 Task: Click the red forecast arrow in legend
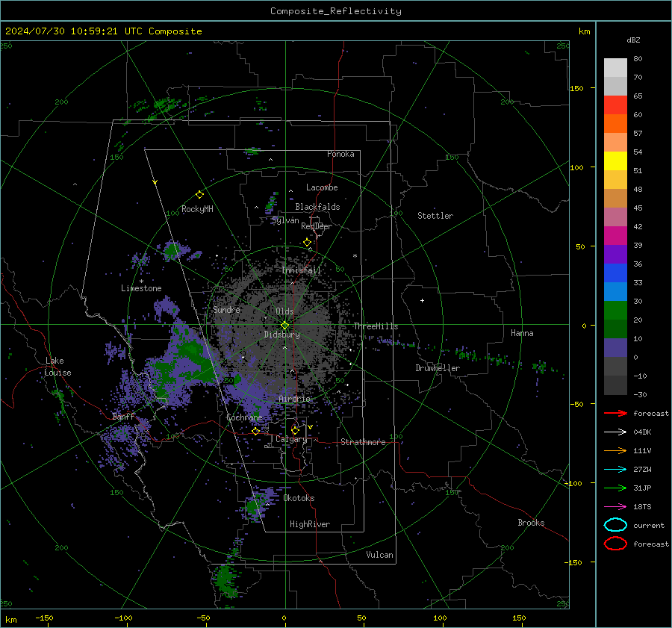point(615,413)
